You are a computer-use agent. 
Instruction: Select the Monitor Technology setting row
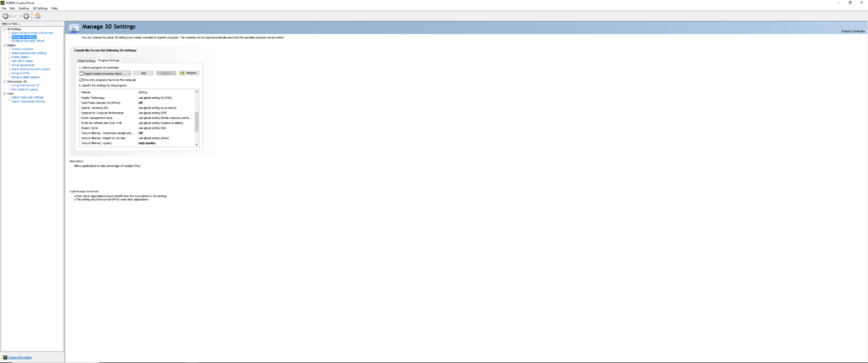click(137, 97)
